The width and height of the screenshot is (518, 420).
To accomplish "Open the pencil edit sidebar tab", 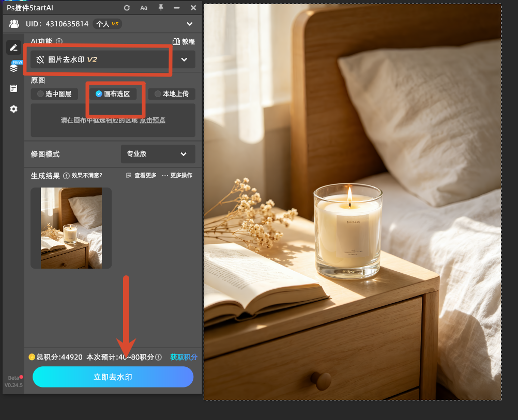I will click(x=13, y=48).
